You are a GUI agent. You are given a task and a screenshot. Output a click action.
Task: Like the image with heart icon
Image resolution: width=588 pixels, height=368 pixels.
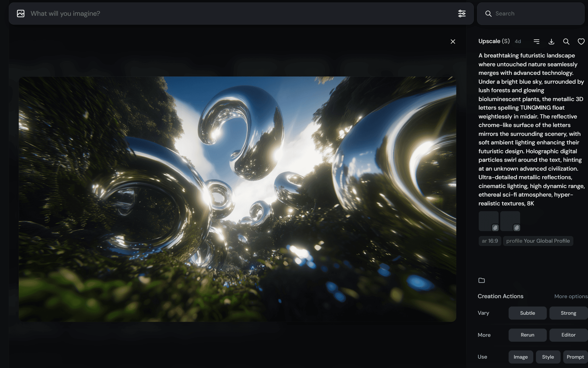[x=581, y=41]
